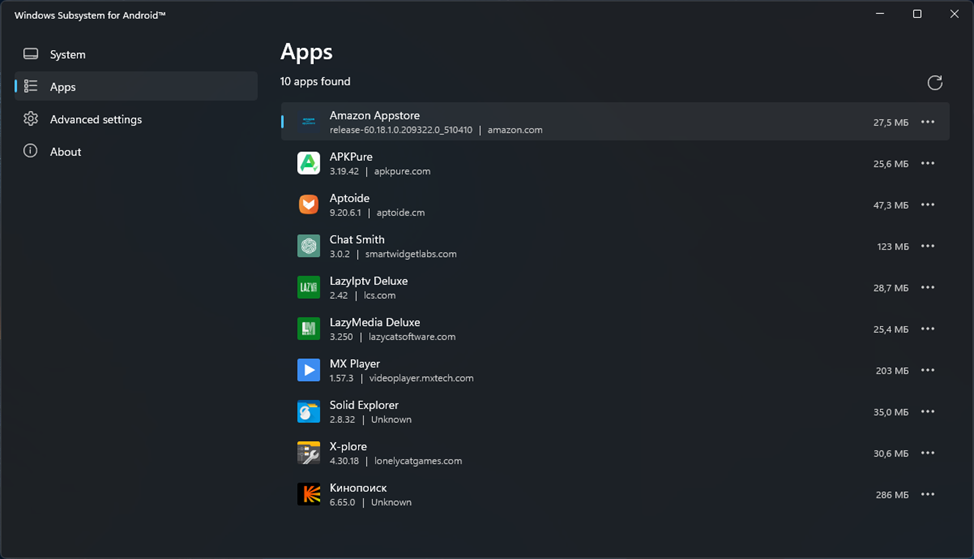Click the 30,6 МБ size value

[891, 453]
